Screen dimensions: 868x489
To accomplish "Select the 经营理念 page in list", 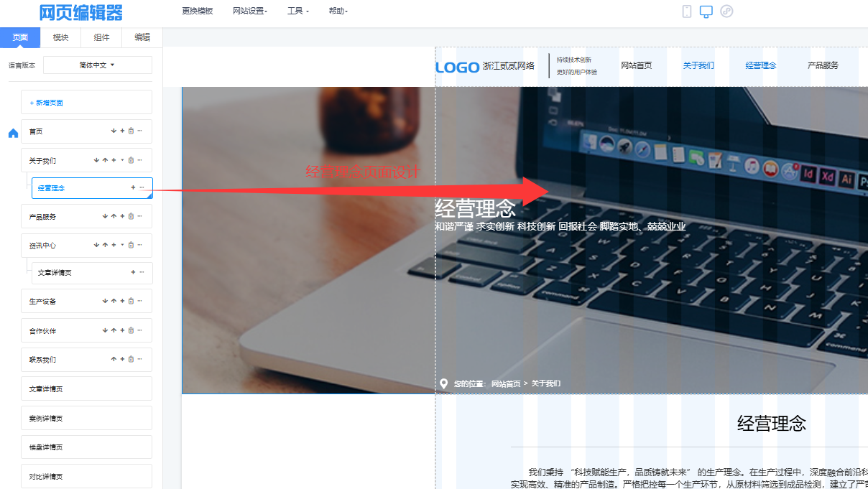I will click(x=92, y=187).
